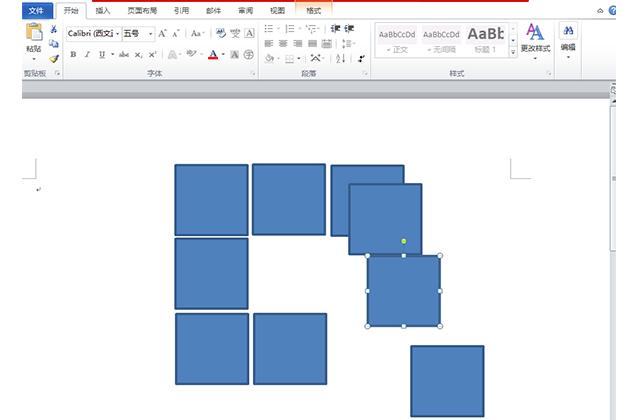640x420 pixels.
Task: Switch to the Insert tab
Action: coord(103,11)
